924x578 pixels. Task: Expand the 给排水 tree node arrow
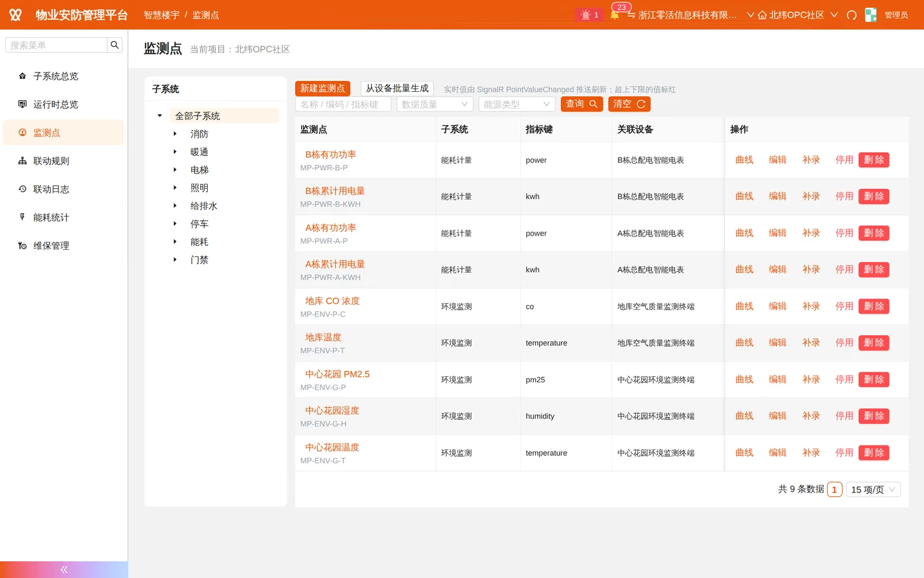pyautogui.click(x=175, y=206)
